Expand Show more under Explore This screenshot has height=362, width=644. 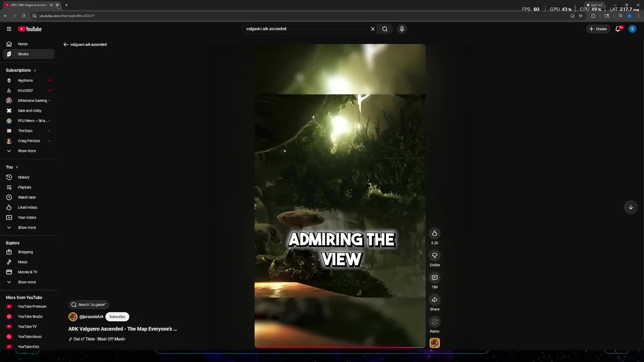coord(28,282)
